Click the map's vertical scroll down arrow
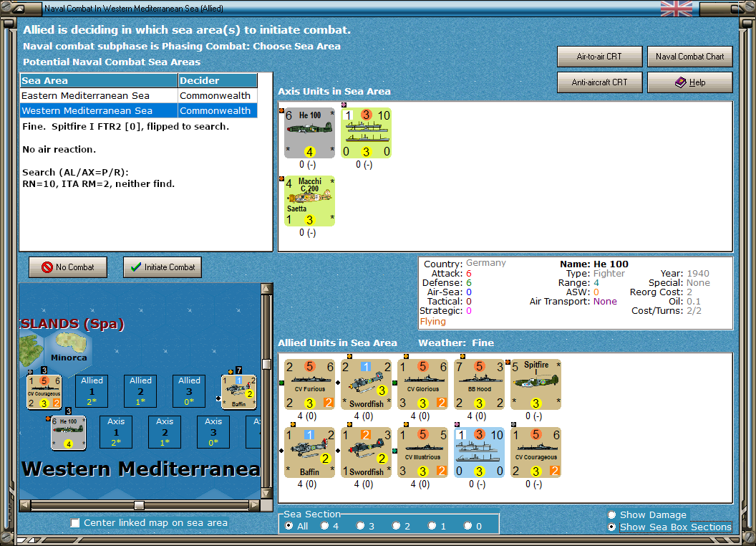 click(266, 494)
